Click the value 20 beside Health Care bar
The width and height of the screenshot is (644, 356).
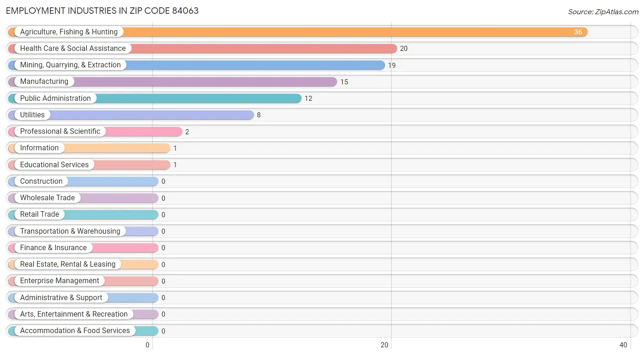(404, 49)
